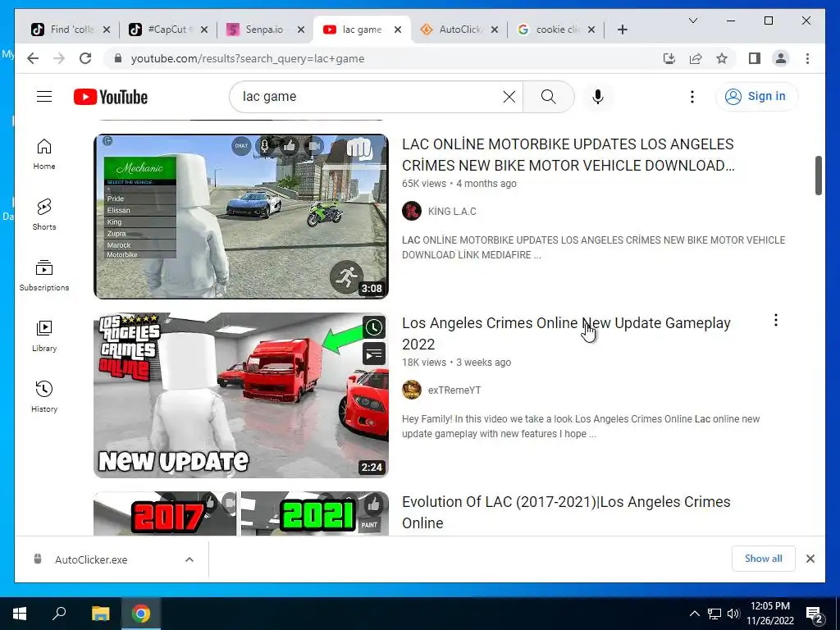840x630 pixels.
Task: Click the Chrome icon on taskbar
Action: (x=141, y=614)
